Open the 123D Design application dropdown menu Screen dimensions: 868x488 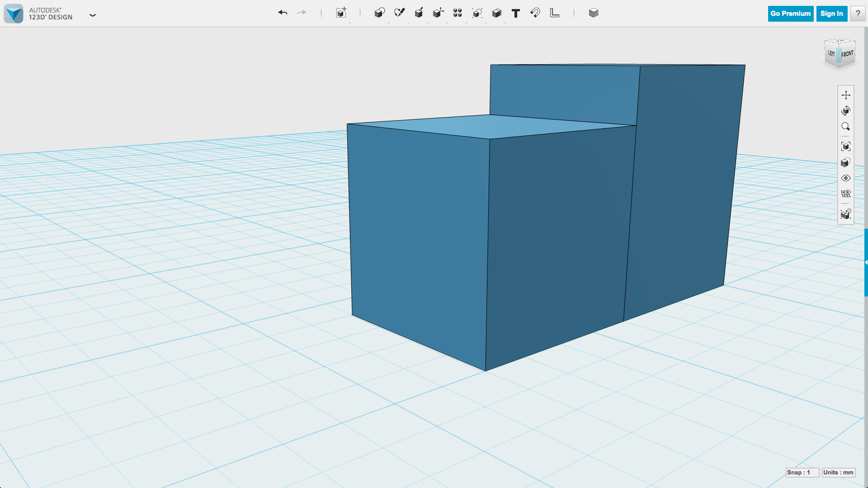[x=93, y=15]
